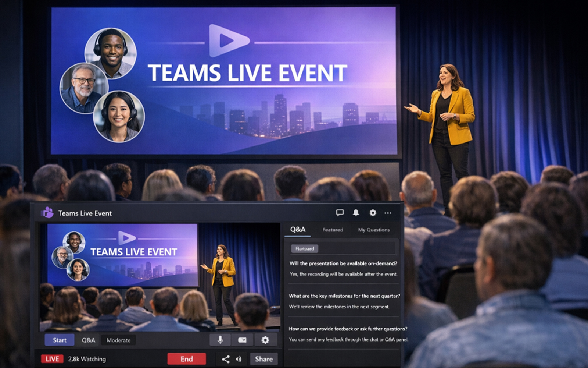The height and width of the screenshot is (368, 588).
Task: Click the Teams logo icon
Action: 48,213
